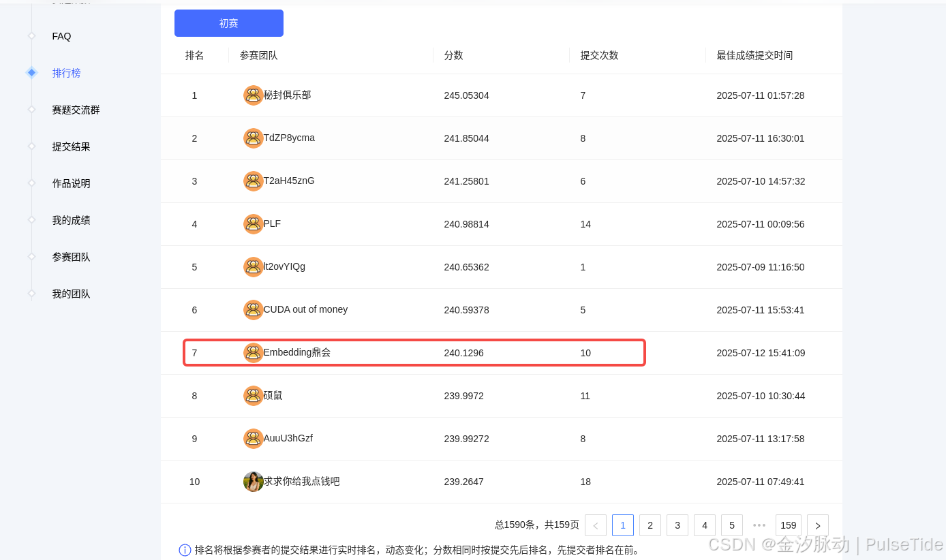The height and width of the screenshot is (560, 946).
Task: Go to page 3 in pagination
Action: click(x=677, y=525)
